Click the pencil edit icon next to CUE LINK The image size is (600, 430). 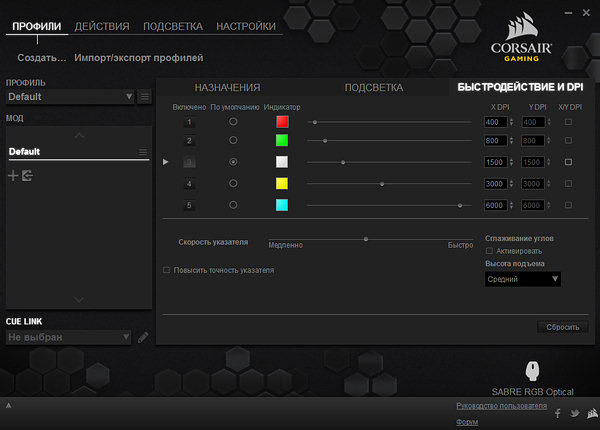click(143, 337)
